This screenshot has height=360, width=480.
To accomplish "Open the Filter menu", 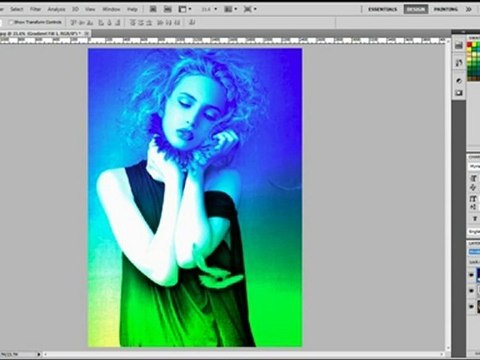I will click(35, 9).
